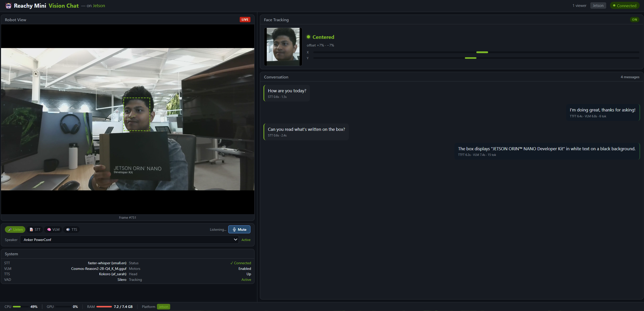Click the CPU usage bar
644x311 pixels.
pos(20,307)
